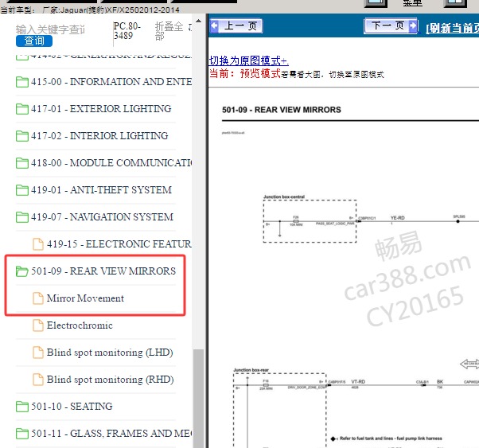The image size is (479, 448).
Task: Open Blind spot monitoring (RHD) diagram
Action: coord(111,380)
